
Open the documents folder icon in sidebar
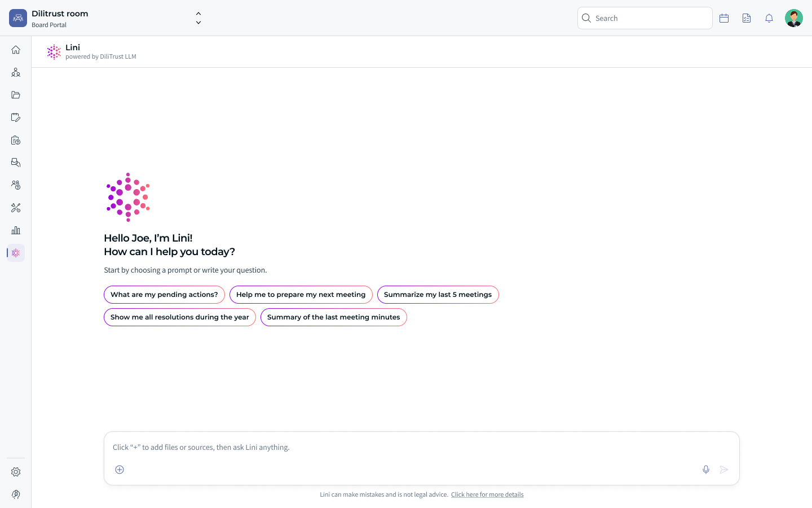coord(16,95)
